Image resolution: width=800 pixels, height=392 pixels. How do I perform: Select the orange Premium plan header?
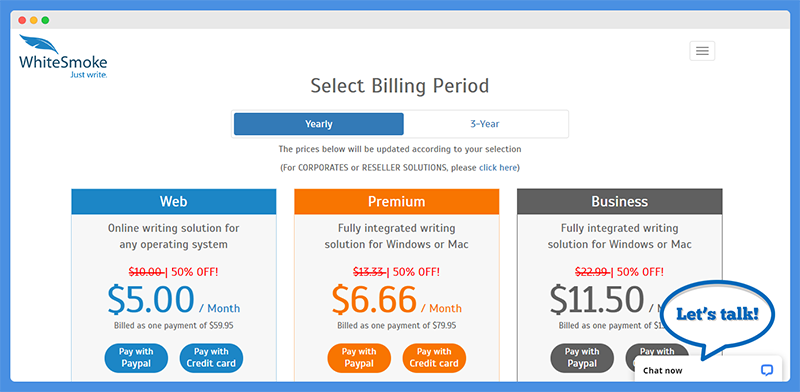click(396, 202)
